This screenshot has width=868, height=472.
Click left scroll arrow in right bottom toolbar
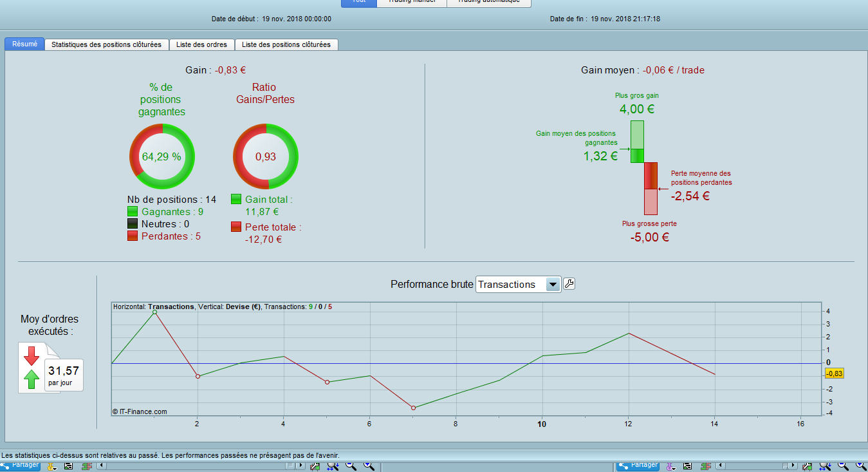click(x=721, y=466)
